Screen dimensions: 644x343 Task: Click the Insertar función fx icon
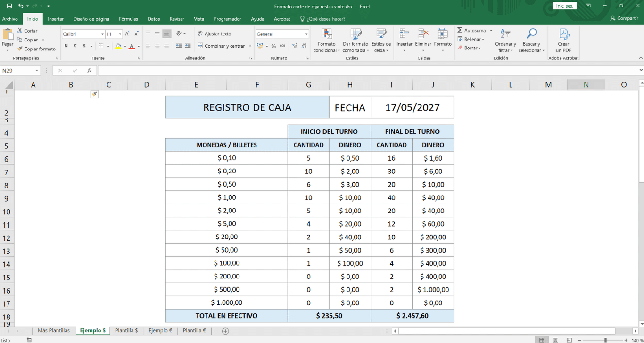pyautogui.click(x=89, y=71)
